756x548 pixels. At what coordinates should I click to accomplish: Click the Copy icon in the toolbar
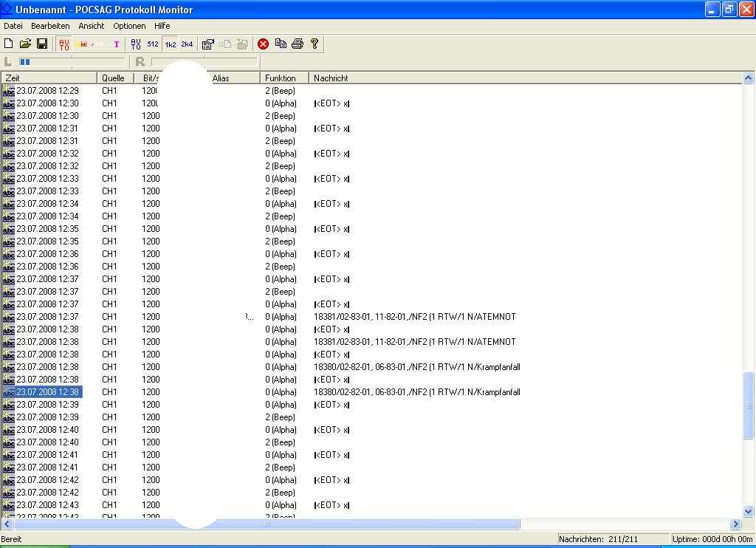pyautogui.click(x=281, y=44)
